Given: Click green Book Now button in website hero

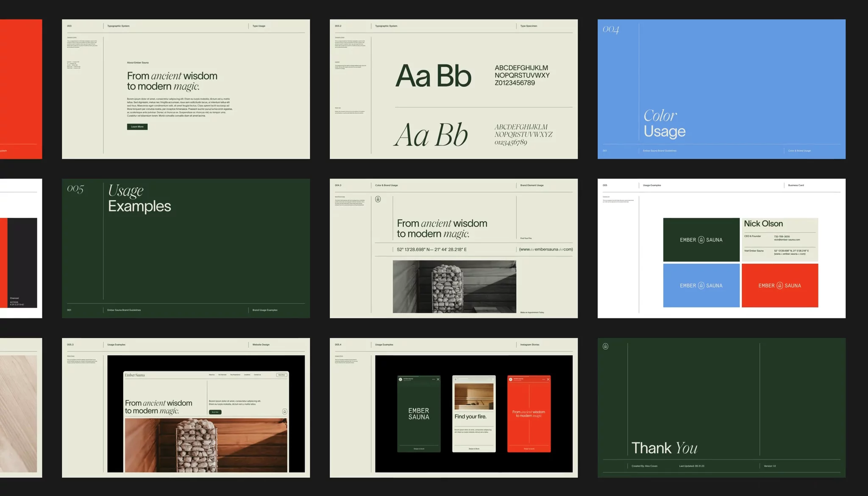Looking at the screenshot, I should (215, 412).
